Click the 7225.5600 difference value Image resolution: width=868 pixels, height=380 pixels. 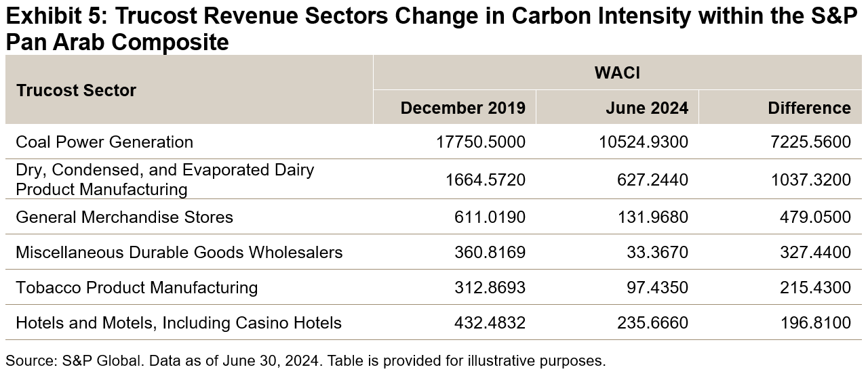coord(812,142)
